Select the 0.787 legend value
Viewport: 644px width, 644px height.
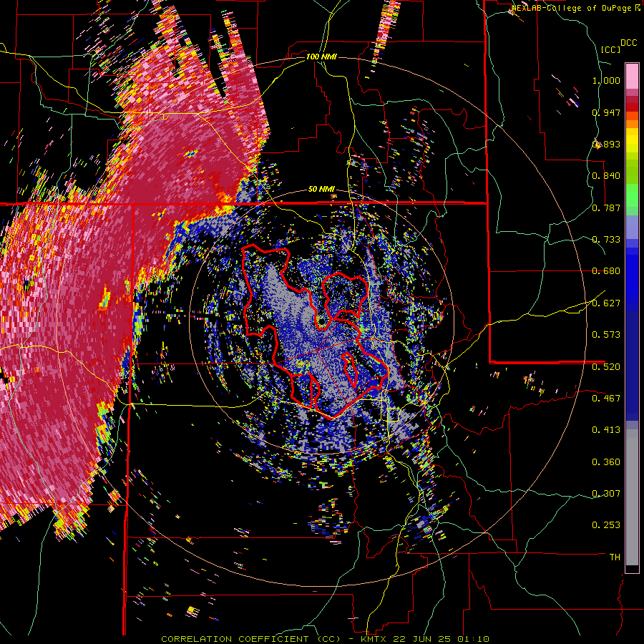(x=606, y=208)
